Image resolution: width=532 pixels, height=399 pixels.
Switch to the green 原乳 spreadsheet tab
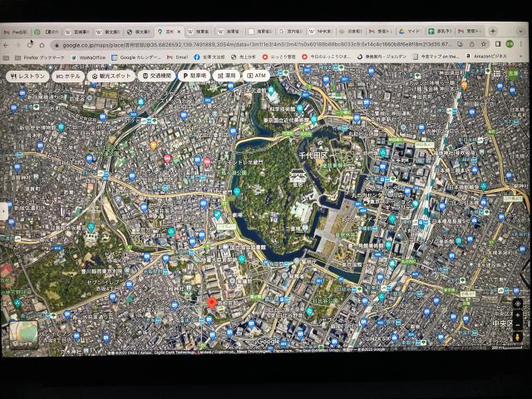pyautogui.click(x=440, y=32)
